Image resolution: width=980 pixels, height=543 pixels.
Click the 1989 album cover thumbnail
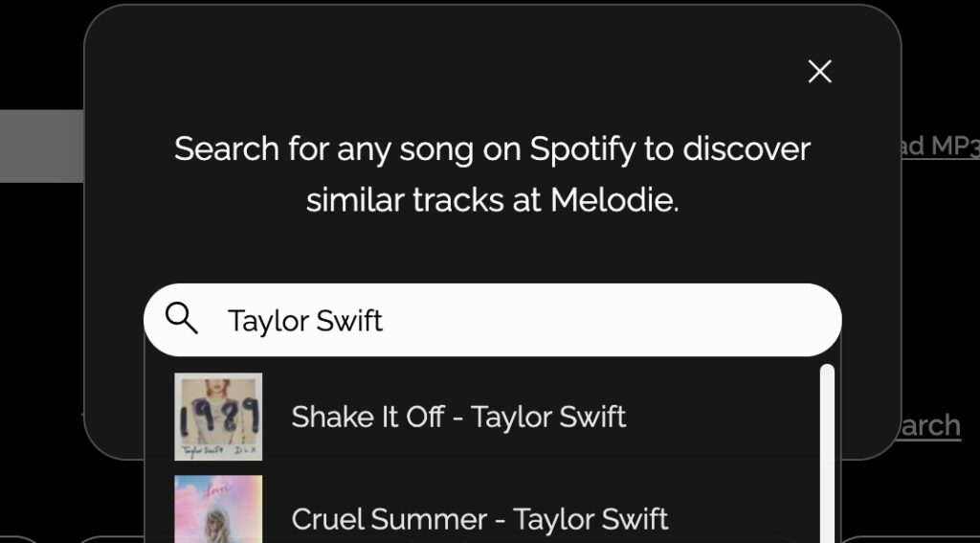pos(218,417)
